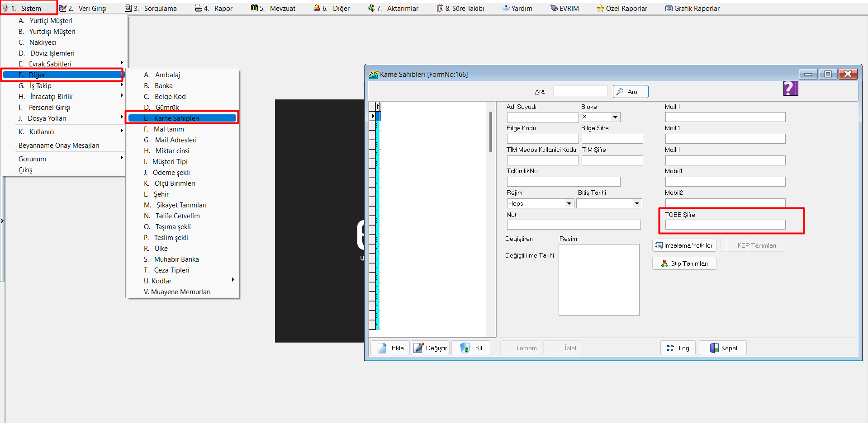Expand Görünüm submenu
The image size is (868, 423).
[x=63, y=159]
